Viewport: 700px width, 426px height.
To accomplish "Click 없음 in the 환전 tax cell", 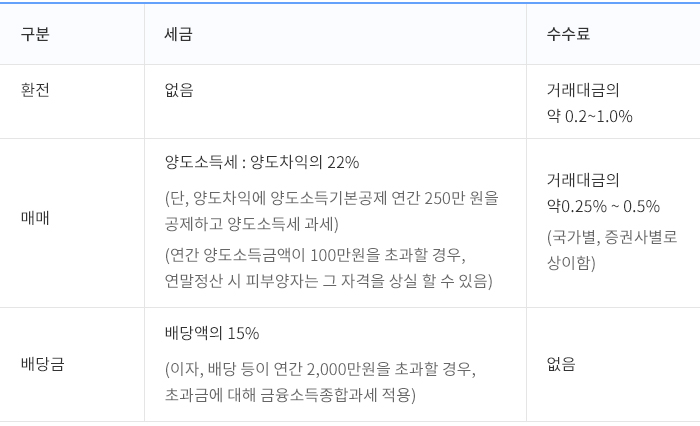I will click(179, 90).
